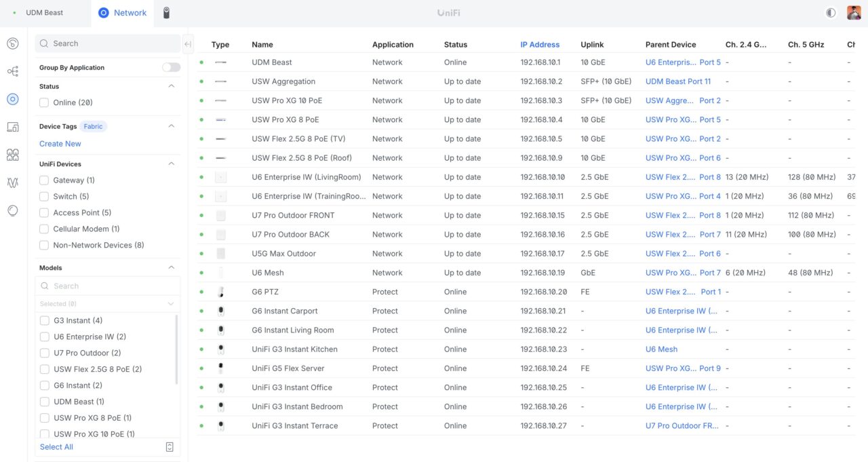Click the U6 Mesh device icon

(220, 273)
